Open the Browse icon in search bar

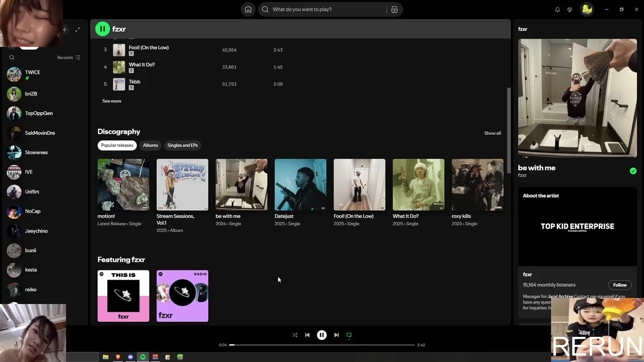(x=394, y=9)
